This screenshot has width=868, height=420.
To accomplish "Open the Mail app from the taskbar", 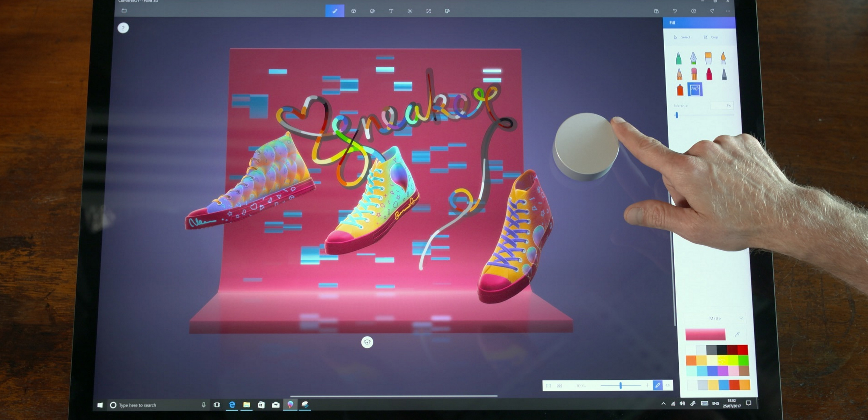I will pos(276,405).
